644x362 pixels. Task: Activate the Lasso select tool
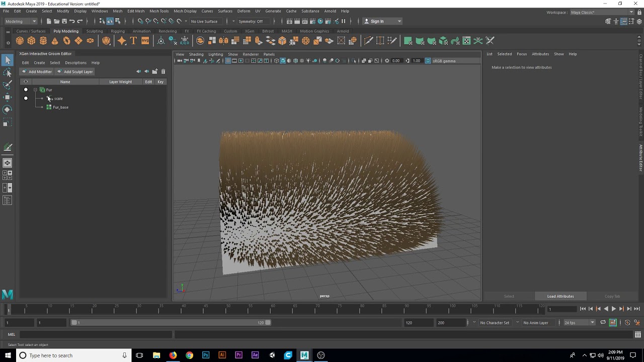(8, 73)
